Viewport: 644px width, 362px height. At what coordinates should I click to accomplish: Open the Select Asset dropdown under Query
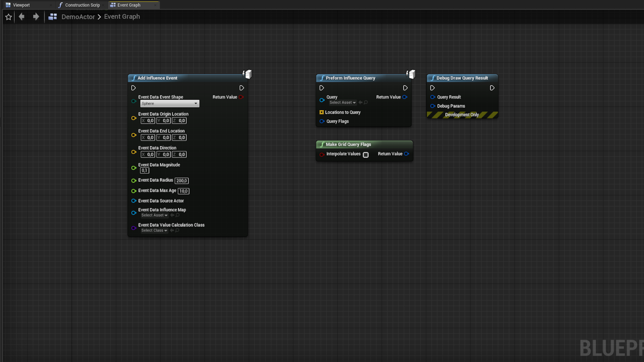click(x=342, y=103)
